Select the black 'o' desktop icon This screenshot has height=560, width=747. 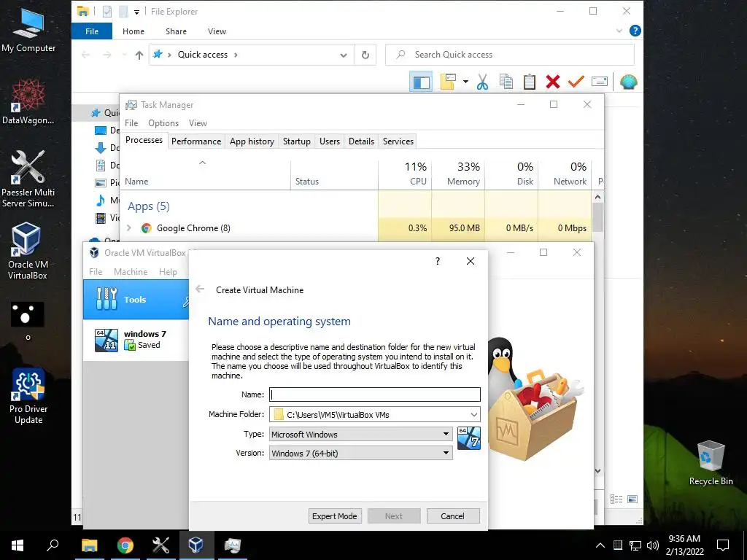coord(28,320)
